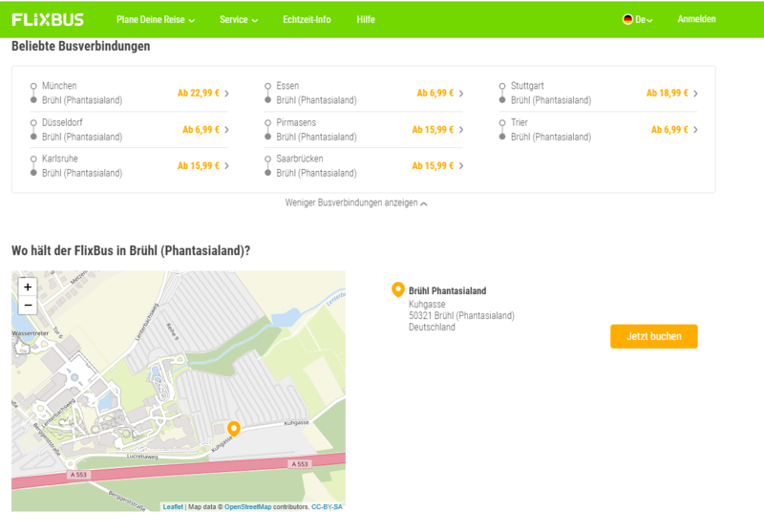
Task: Open the Echtzeit-Info page
Action: coord(307,19)
